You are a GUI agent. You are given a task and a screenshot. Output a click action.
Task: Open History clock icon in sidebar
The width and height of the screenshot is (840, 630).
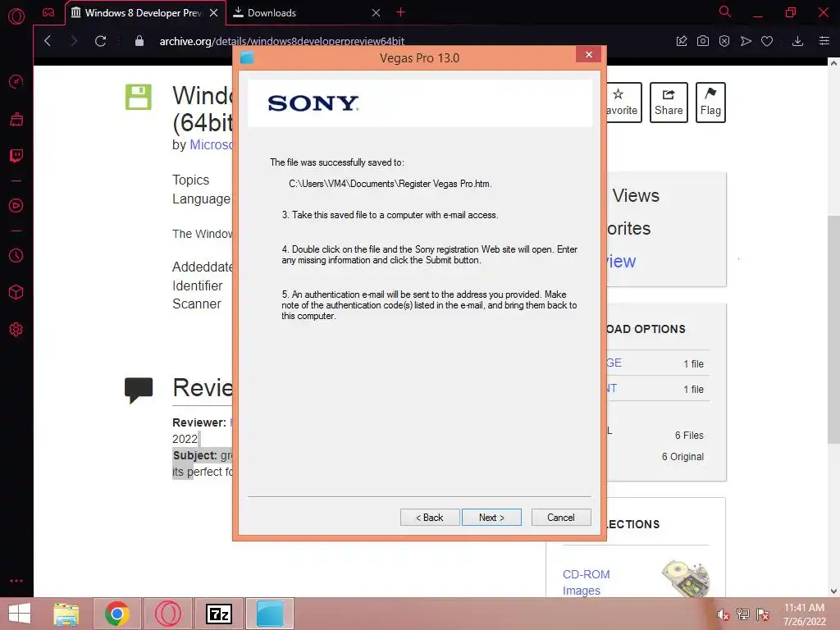click(16, 256)
